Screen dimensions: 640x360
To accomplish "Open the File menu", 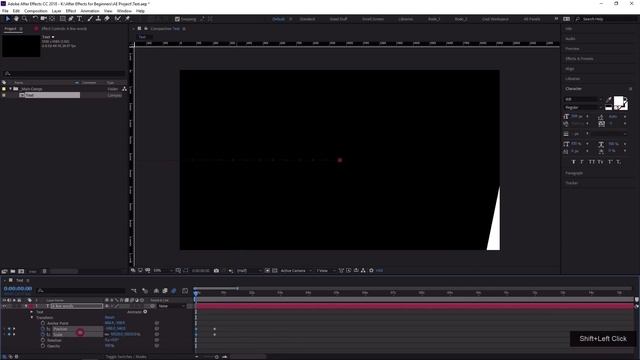I will coord(5,11).
